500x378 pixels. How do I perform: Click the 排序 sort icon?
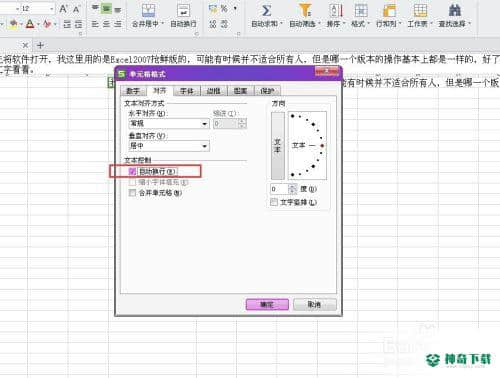[336, 11]
